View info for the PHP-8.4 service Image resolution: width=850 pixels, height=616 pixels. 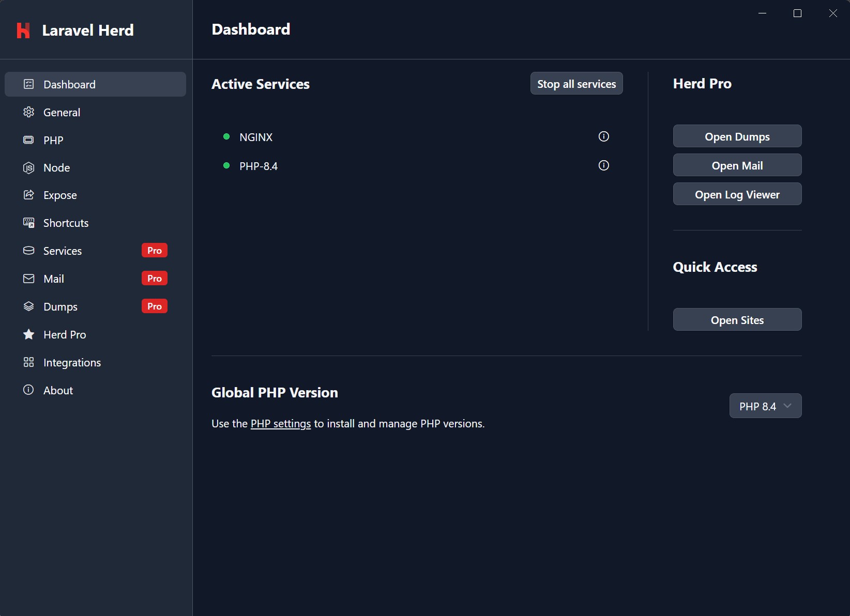tap(603, 165)
